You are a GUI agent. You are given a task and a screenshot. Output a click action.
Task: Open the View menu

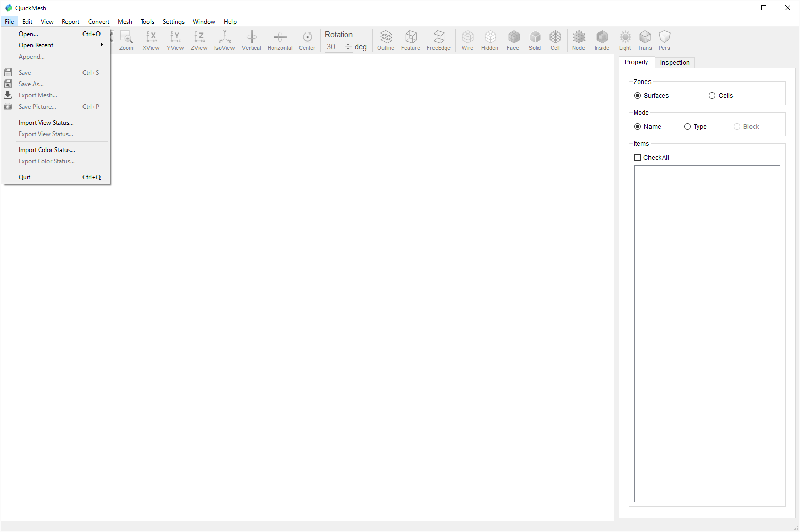[x=47, y=22]
